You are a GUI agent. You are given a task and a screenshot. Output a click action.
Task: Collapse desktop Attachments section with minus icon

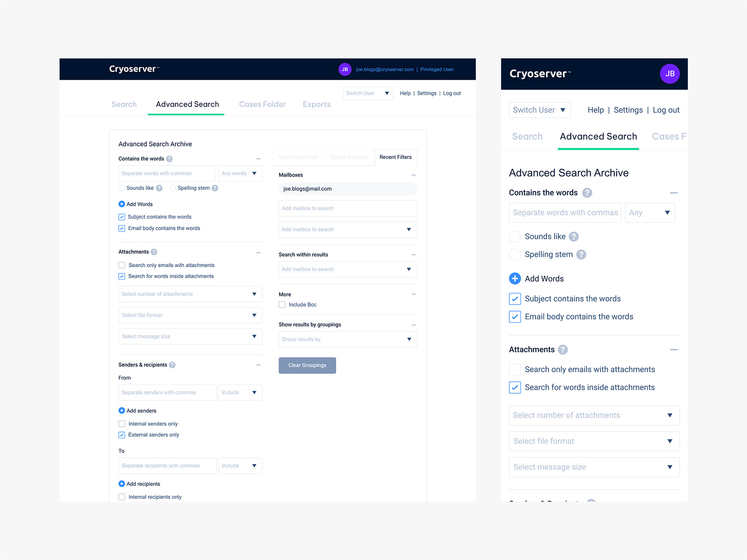(258, 253)
